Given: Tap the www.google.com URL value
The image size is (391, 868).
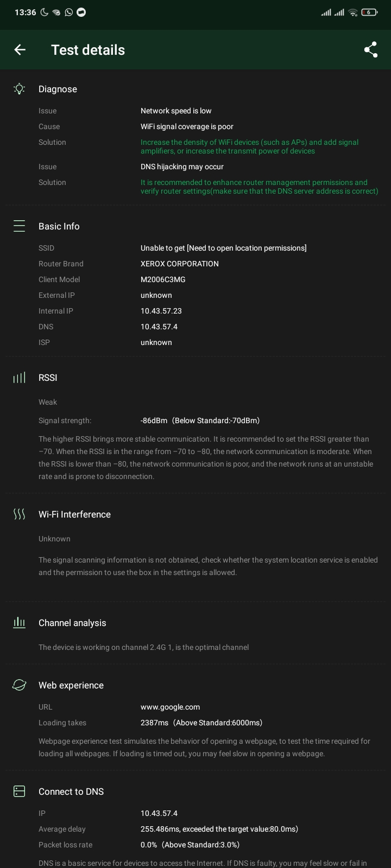Looking at the screenshot, I should point(170,707).
